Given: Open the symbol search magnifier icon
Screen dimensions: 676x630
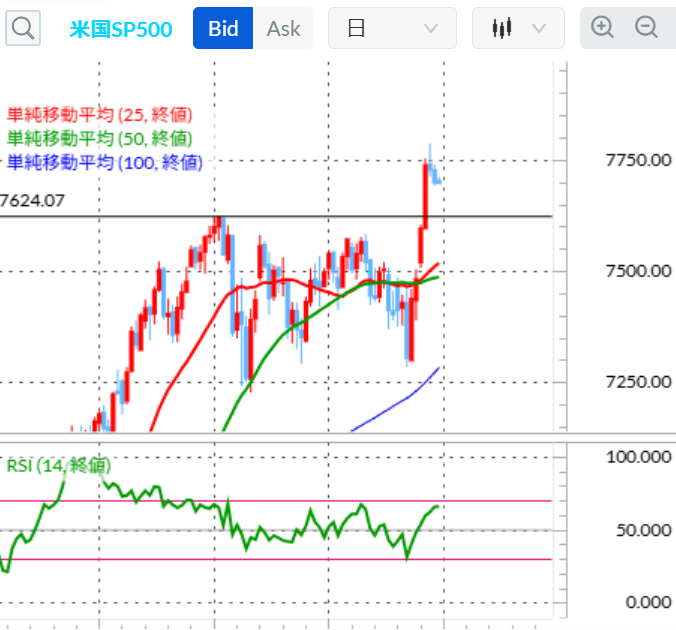Looking at the screenshot, I should point(23,28).
